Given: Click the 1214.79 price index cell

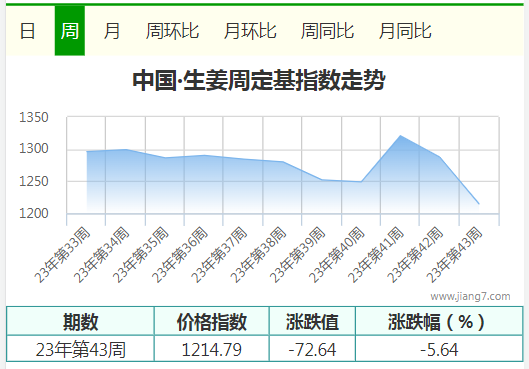Looking at the screenshot, I should coord(212,349).
